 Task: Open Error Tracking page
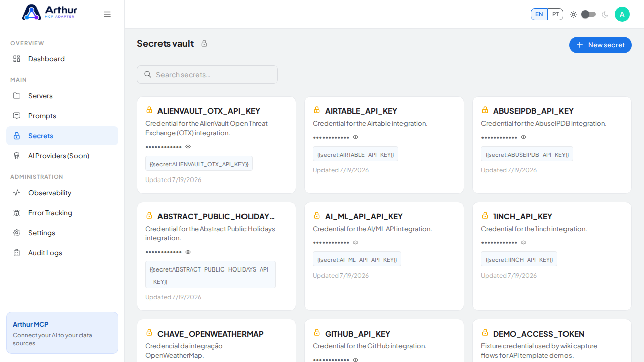[x=62, y=213]
